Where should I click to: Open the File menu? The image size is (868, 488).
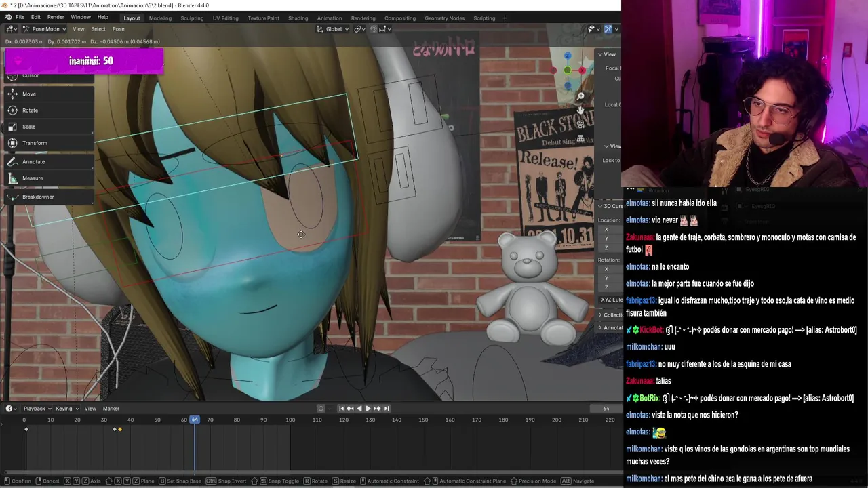click(x=20, y=18)
